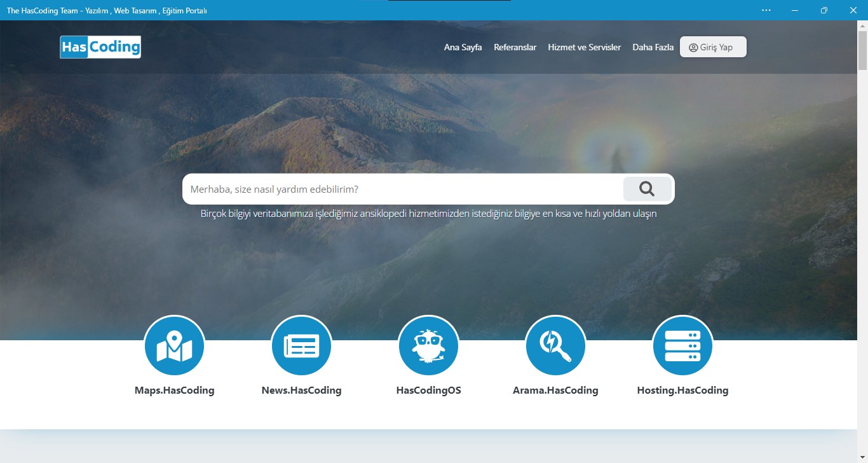Open the three-dots window menu

point(766,10)
